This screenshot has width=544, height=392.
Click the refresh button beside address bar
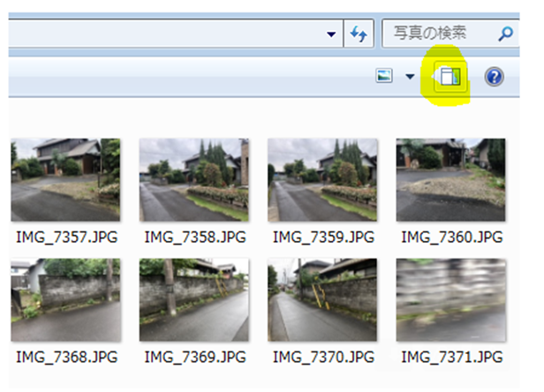(359, 34)
